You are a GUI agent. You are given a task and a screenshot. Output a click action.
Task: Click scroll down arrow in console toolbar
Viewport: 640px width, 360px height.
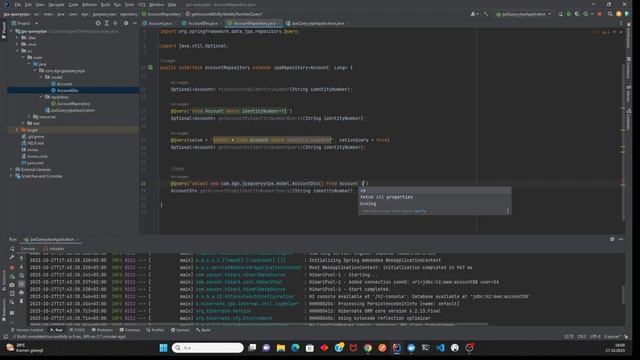click(22, 267)
